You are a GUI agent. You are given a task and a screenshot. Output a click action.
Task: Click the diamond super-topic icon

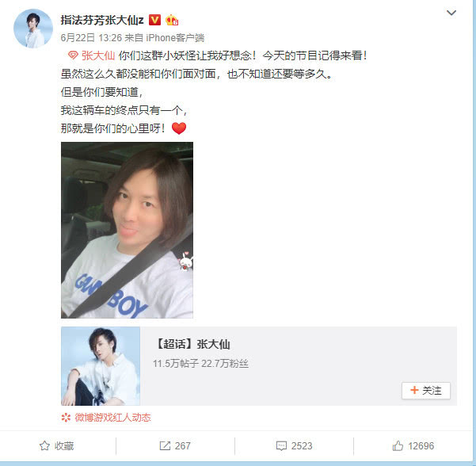coord(73,55)
